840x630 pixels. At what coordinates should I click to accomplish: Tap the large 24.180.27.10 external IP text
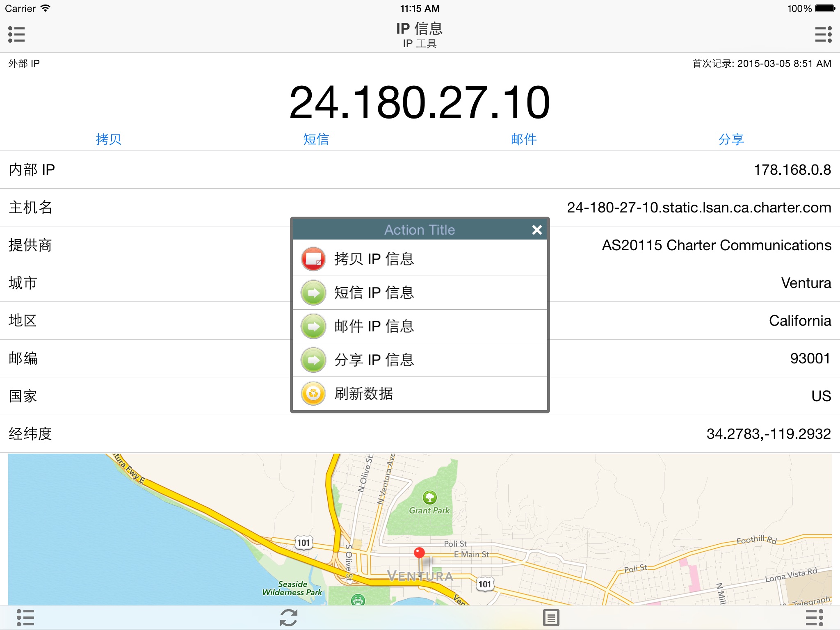coord(419,103)
